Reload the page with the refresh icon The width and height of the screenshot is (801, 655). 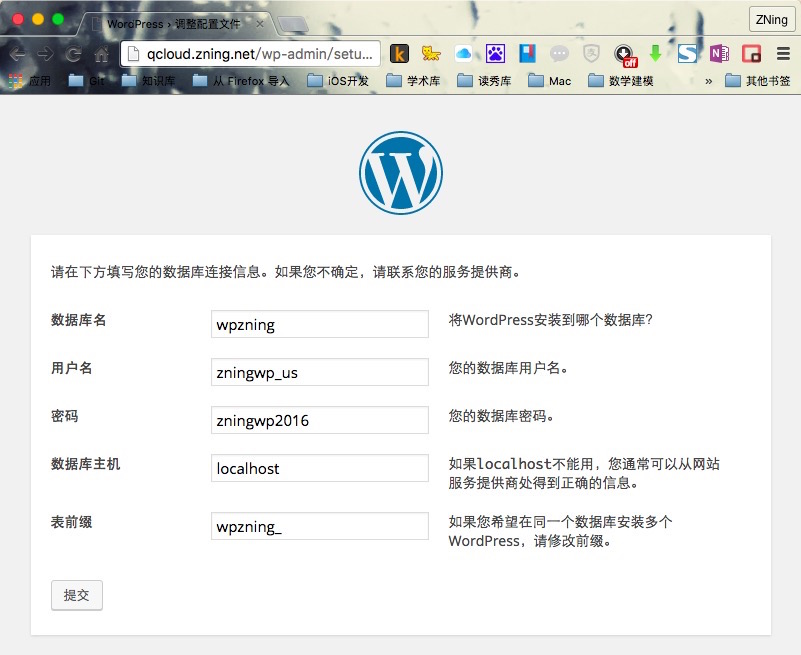[74, 54]
